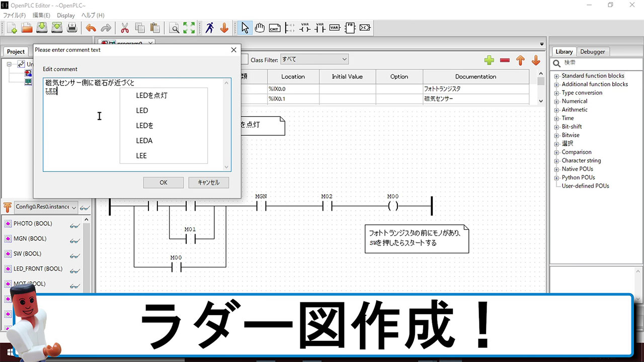This screenshot has height=362, width=644.
Task: Click the green plus add variable icon
Action: point(489,60)
